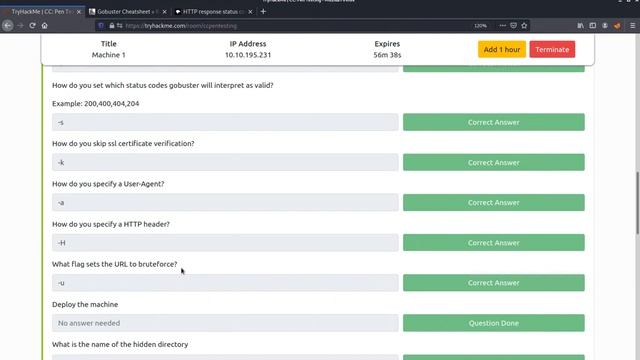Image resolution: width=640 pixels, height=360 pixels.
Task: Click the permissions icon beside the padlock
Action: pyautogui.click(x=119, y=25)
